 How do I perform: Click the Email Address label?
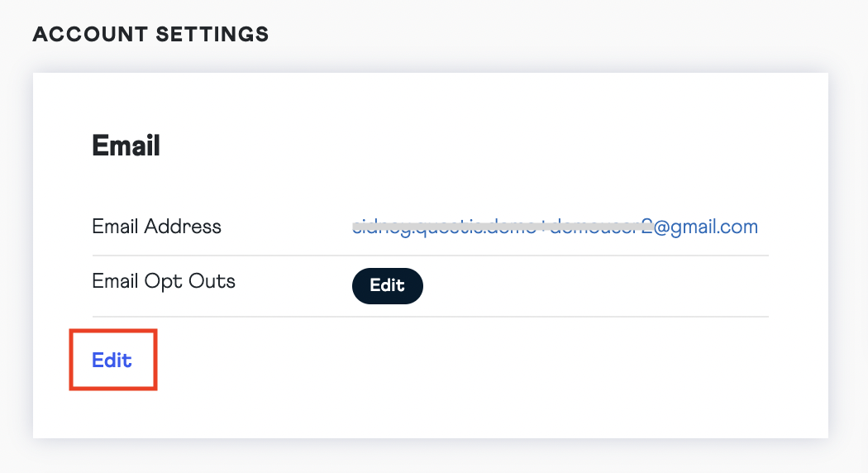(x=156, y=227)
